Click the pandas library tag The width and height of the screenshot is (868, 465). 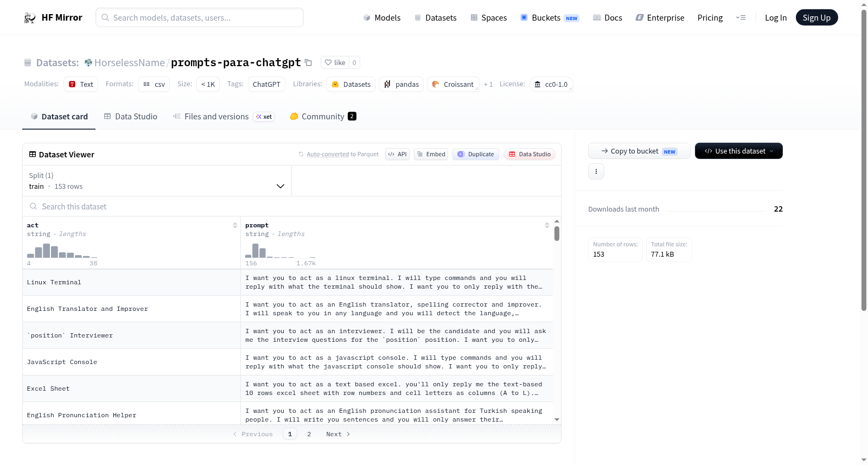point(401,84)
